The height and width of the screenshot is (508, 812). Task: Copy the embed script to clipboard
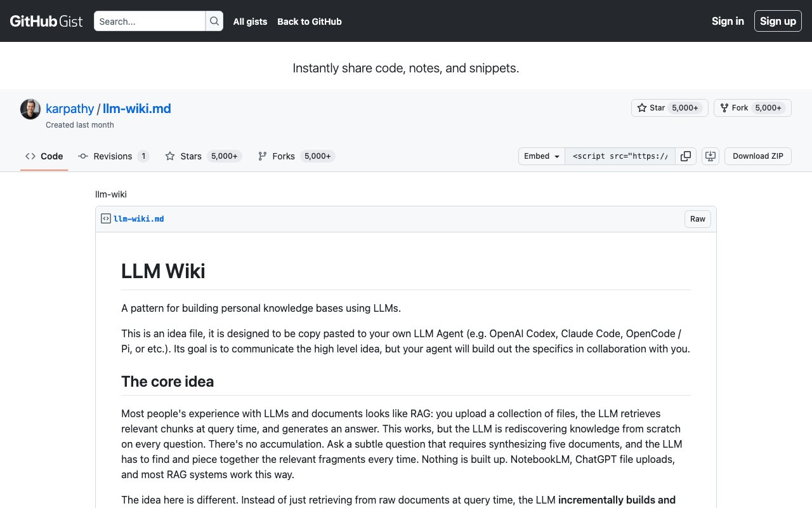[686, 156]
